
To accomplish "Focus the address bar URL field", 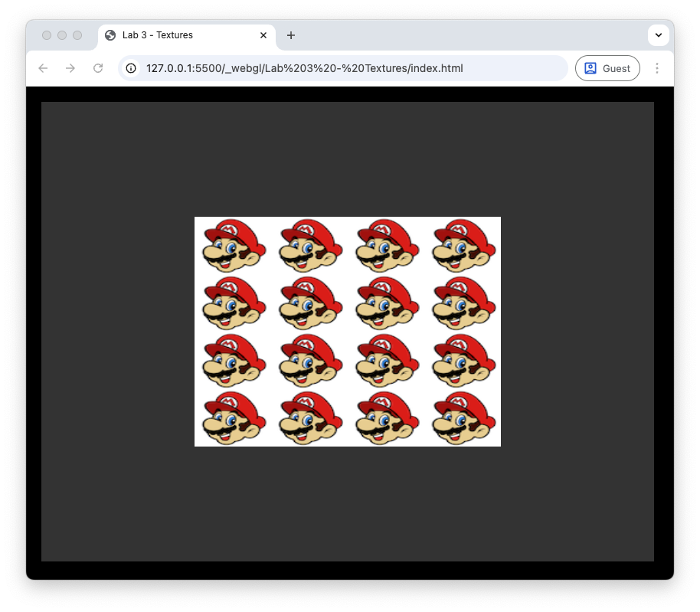I will (345, 68).
